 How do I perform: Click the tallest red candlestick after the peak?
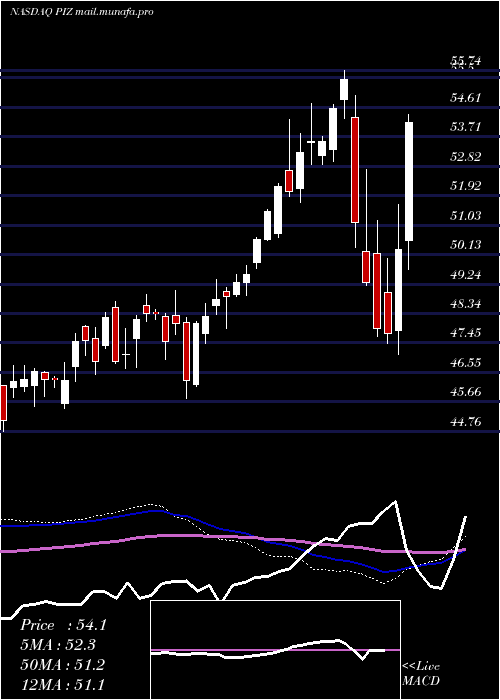pyautogui.click(x=355, y=170)
